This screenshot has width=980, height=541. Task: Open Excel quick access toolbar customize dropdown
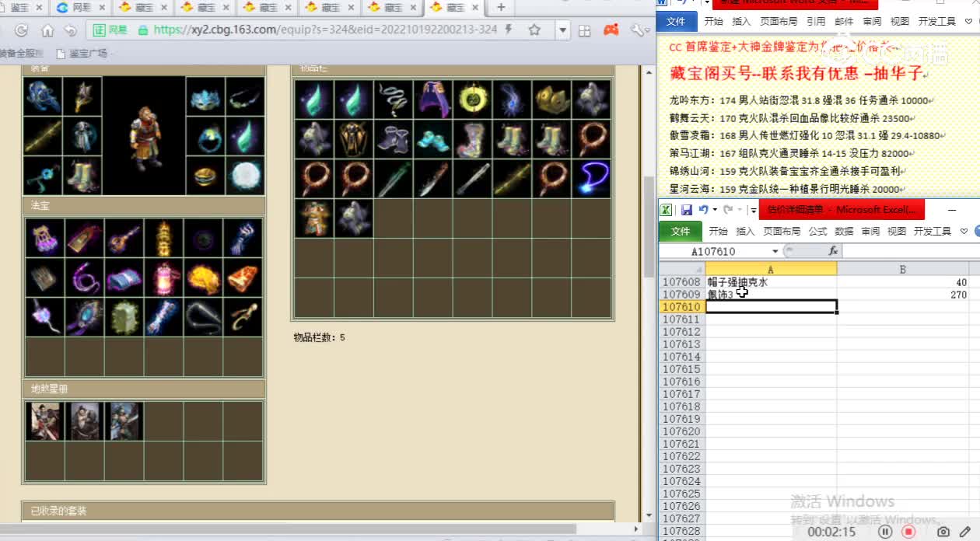(754, 210)
